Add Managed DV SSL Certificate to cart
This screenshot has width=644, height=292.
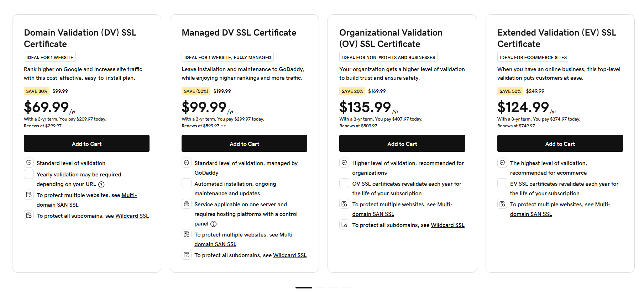(244, 144)
